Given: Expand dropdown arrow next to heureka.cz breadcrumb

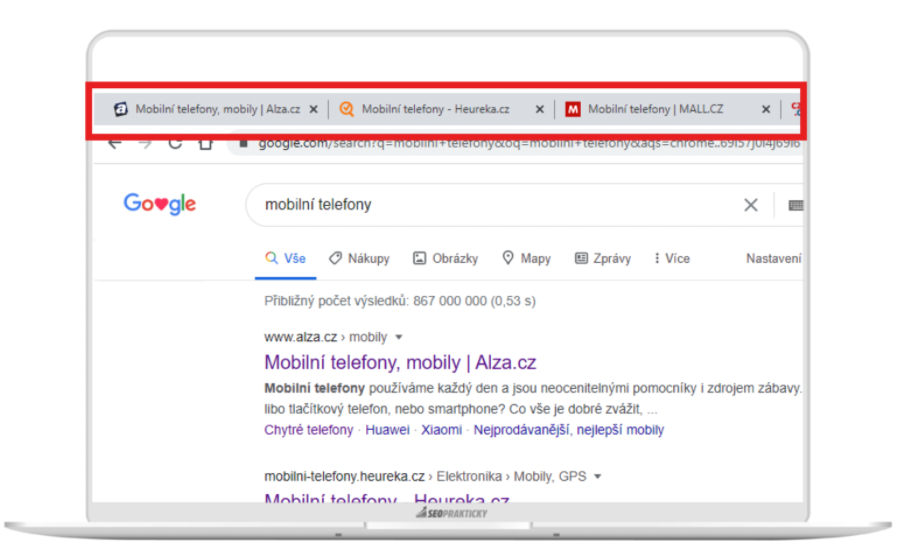Looking at the screenshot, I should click(x=597, y=476).
